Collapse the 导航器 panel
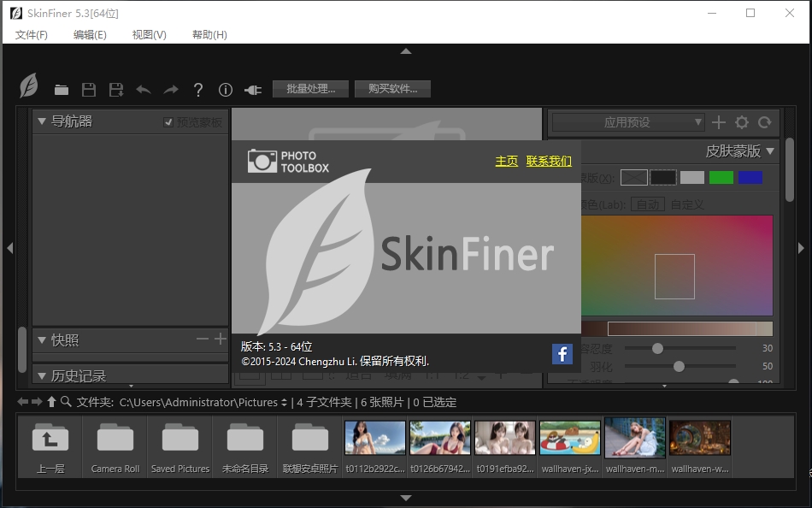Image resolution: width=812 pixels, height=508 pixels. 41,121
